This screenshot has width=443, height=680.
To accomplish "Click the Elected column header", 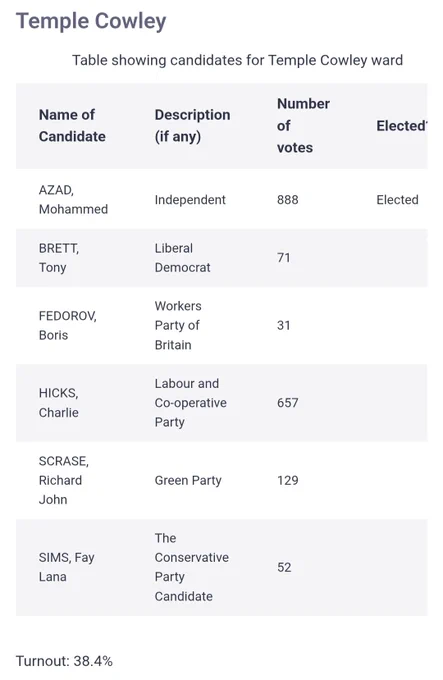I will [x=402, y=126].
